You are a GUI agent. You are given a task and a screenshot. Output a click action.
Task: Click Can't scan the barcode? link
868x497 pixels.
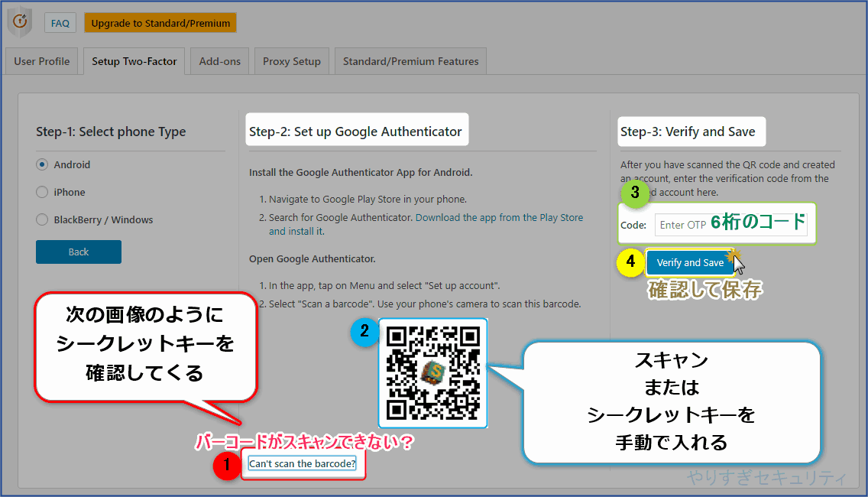coord(303,464)
